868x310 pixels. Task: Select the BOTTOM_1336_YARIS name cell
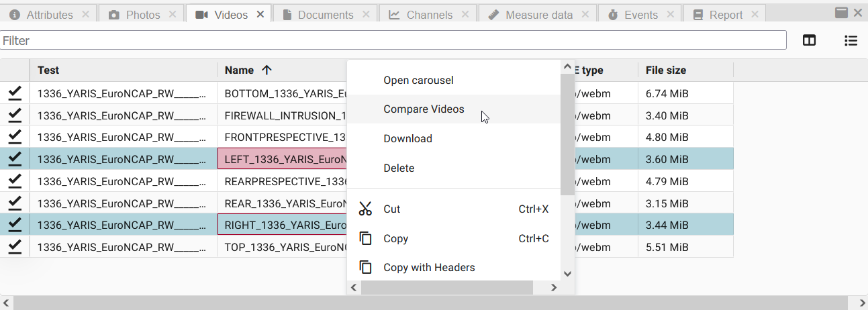coord(282,93)
